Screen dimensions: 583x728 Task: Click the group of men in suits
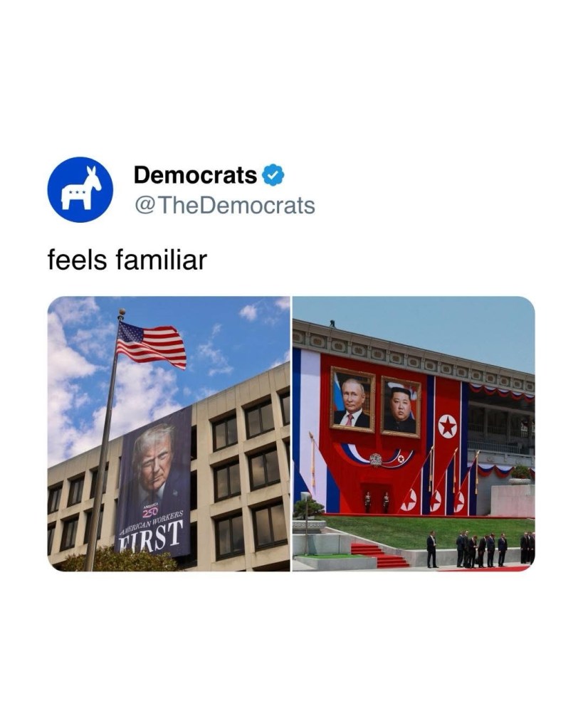tap(480, 549)
